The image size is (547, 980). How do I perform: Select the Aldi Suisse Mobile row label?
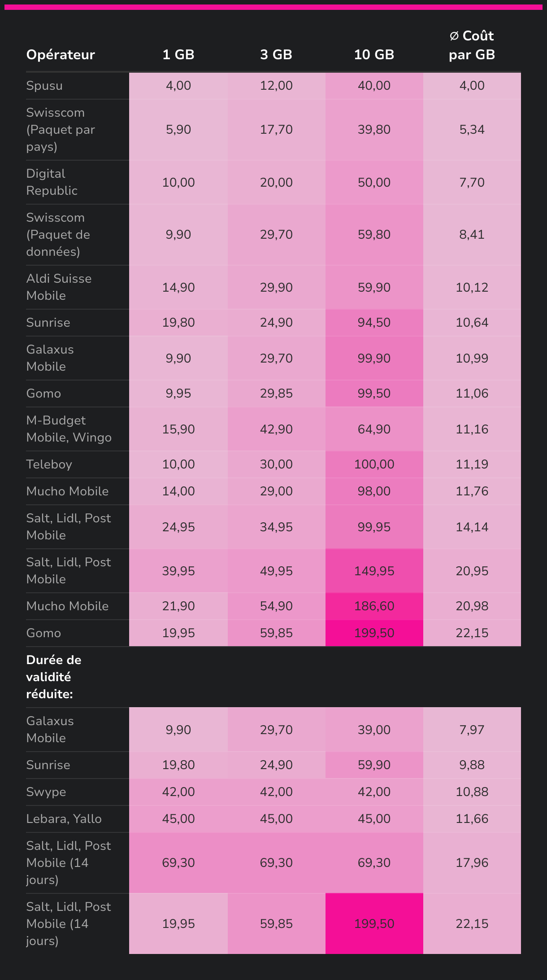click(59, 287)
